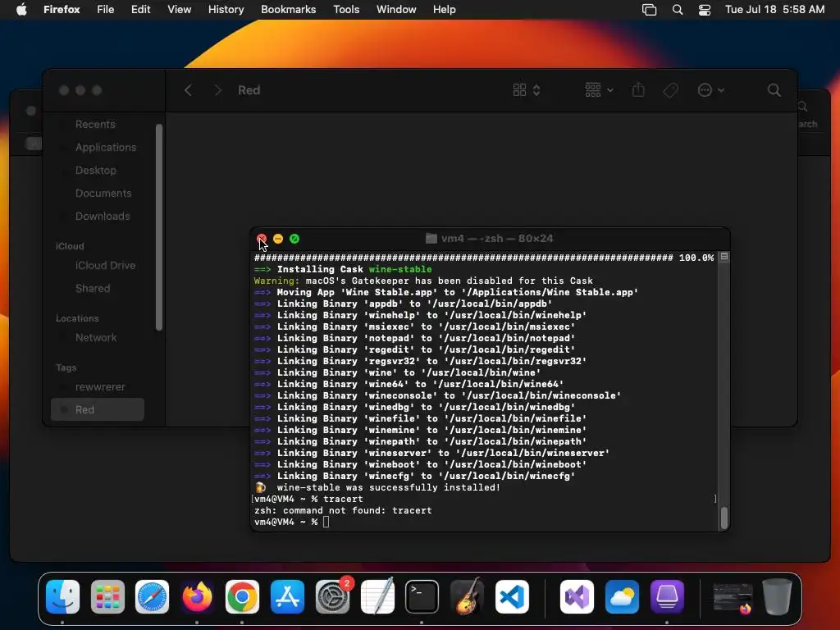Viewport: 840px width, 630px height.
Task: Open Launchpad in the dock
Action: tap(107, 596)
